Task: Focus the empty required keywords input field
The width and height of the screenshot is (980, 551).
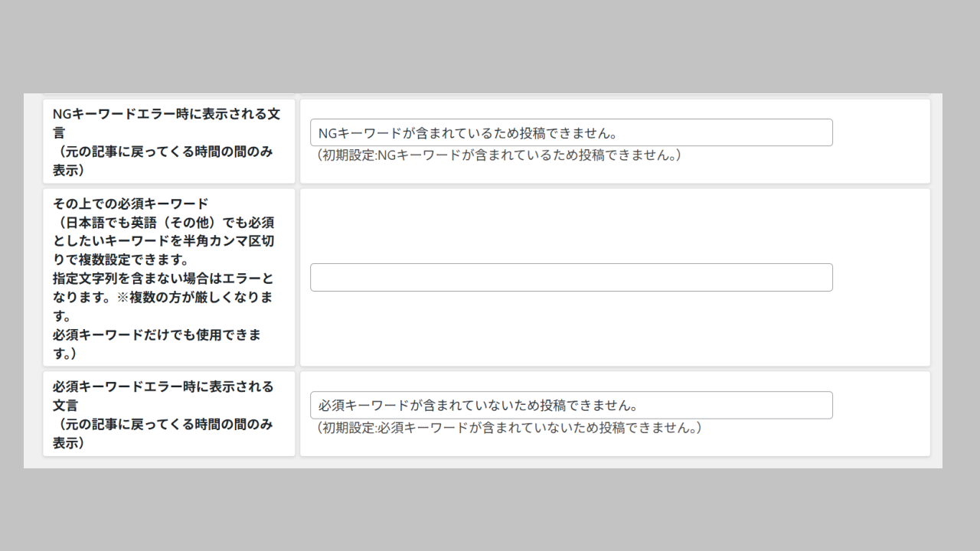Action: 571,277
